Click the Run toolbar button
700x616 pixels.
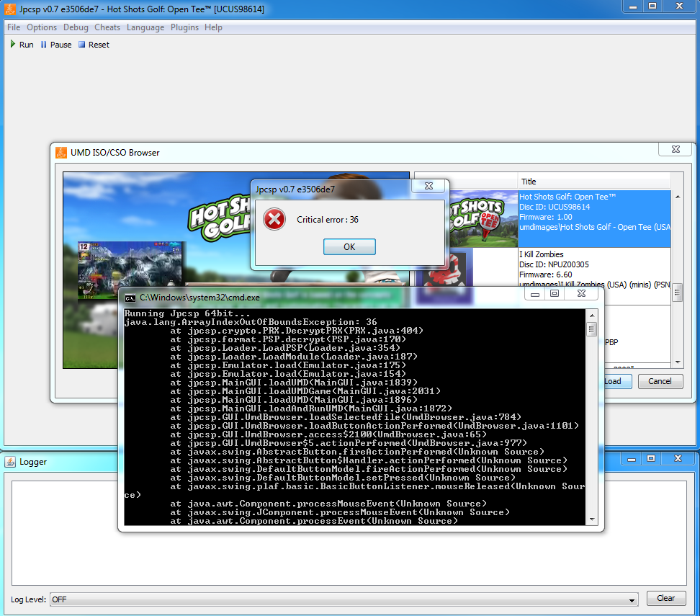pos(22,45)
